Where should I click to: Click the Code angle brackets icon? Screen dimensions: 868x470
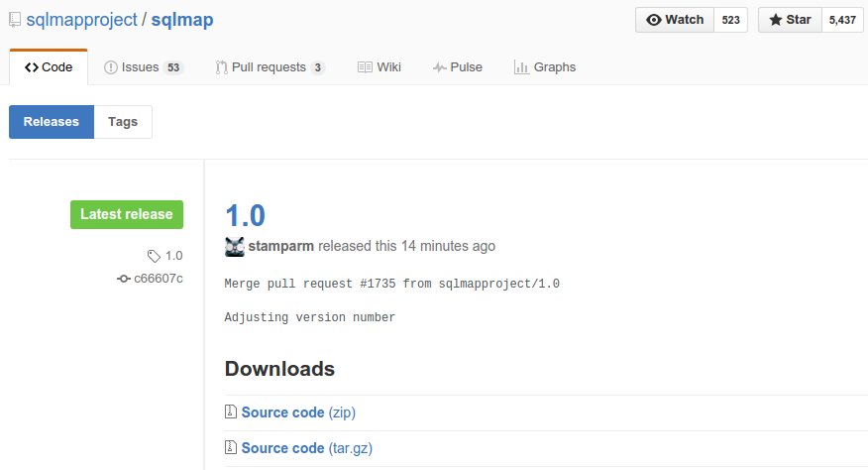(x=32, y=67)
